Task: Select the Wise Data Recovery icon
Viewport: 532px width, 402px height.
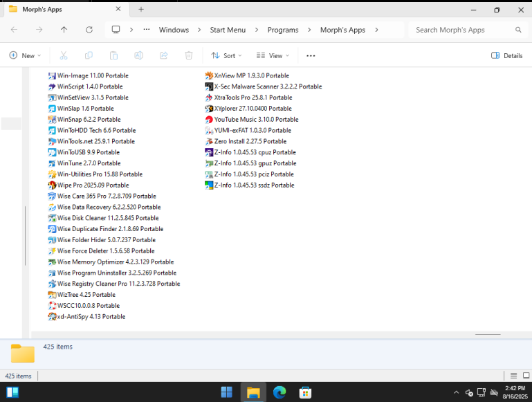Action: (x=52, y=208)
